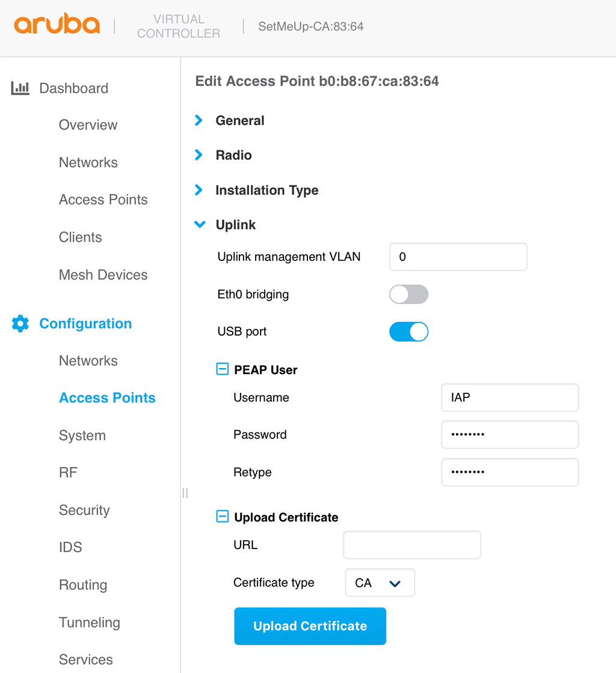
Task: Select System under Configuration
Action: point(82,435)
